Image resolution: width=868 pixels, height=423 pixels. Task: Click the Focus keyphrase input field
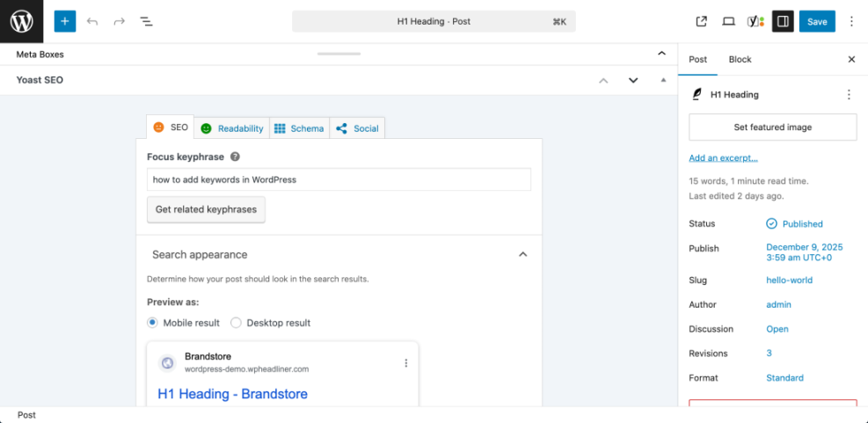[x=339, y=179]
